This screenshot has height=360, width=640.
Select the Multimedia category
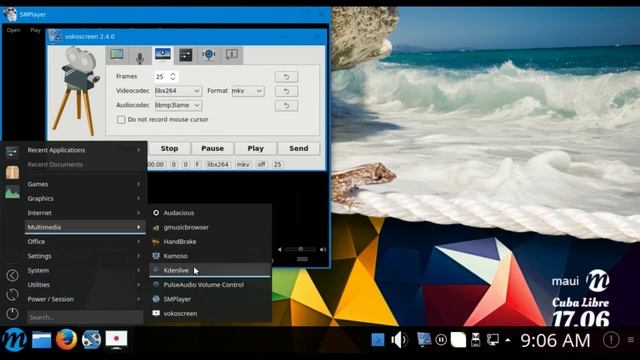coord(84,227)
